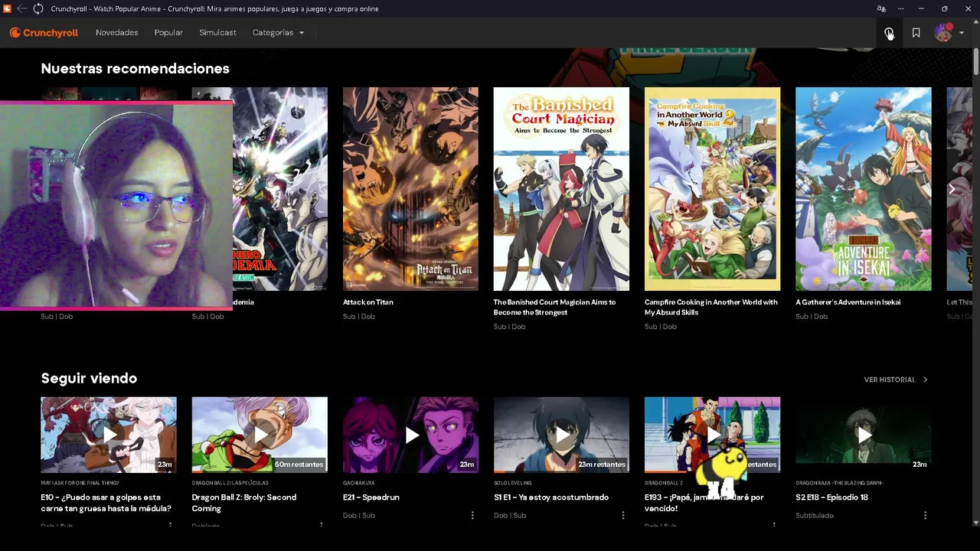980x551 pixels.
Task: Advance the recommendations carousel with right arrow
Action: [952, 189]
